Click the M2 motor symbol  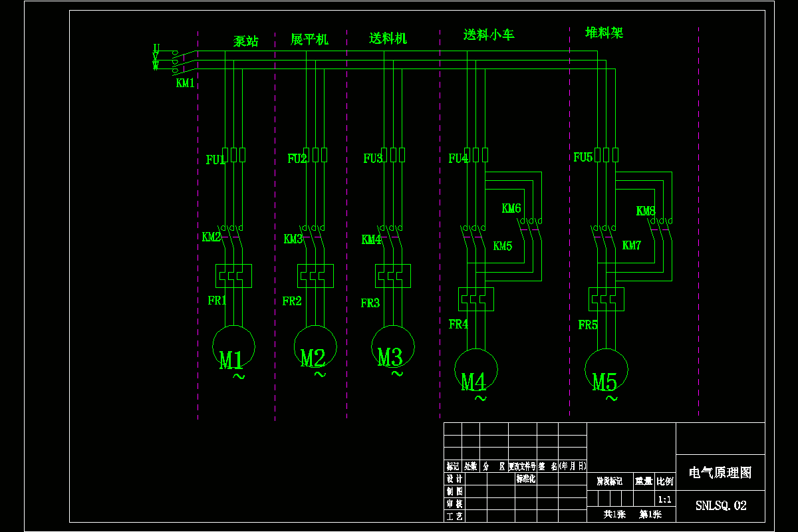click(x=315, y=346)
